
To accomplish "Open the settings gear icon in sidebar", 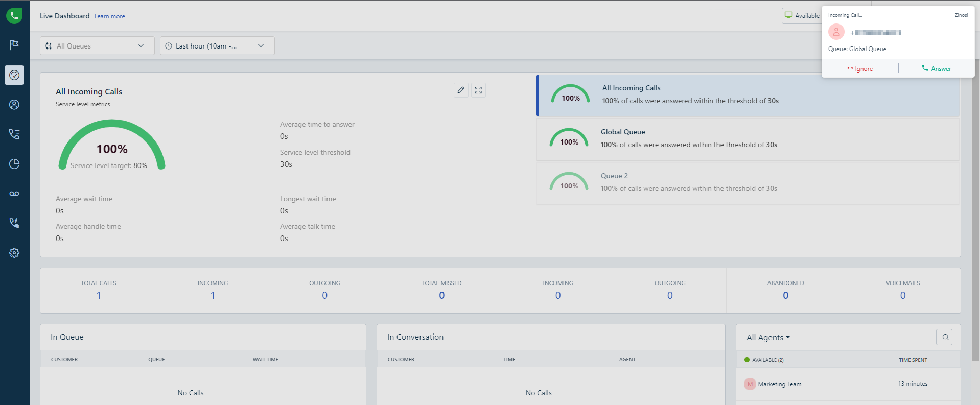I will point(14,253).
